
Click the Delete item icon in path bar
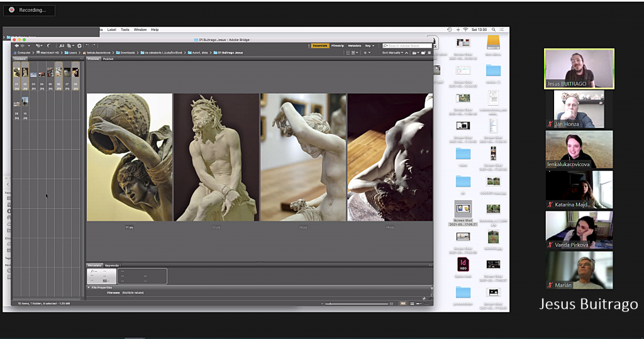pos(429,53)
